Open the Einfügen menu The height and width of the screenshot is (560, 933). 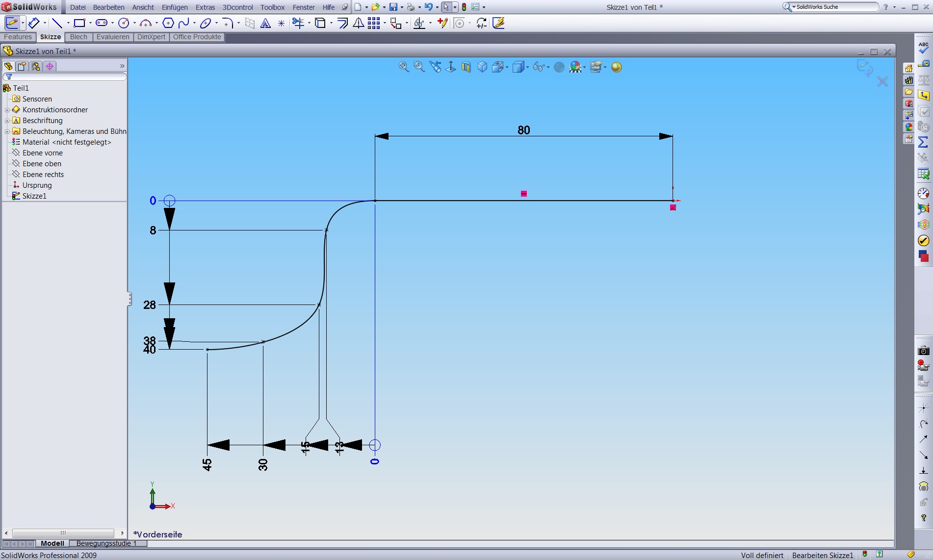pos(175,7)
